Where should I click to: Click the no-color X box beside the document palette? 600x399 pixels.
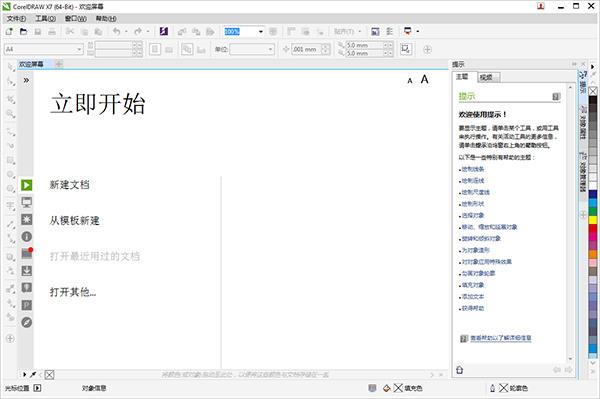click(49, 375)
